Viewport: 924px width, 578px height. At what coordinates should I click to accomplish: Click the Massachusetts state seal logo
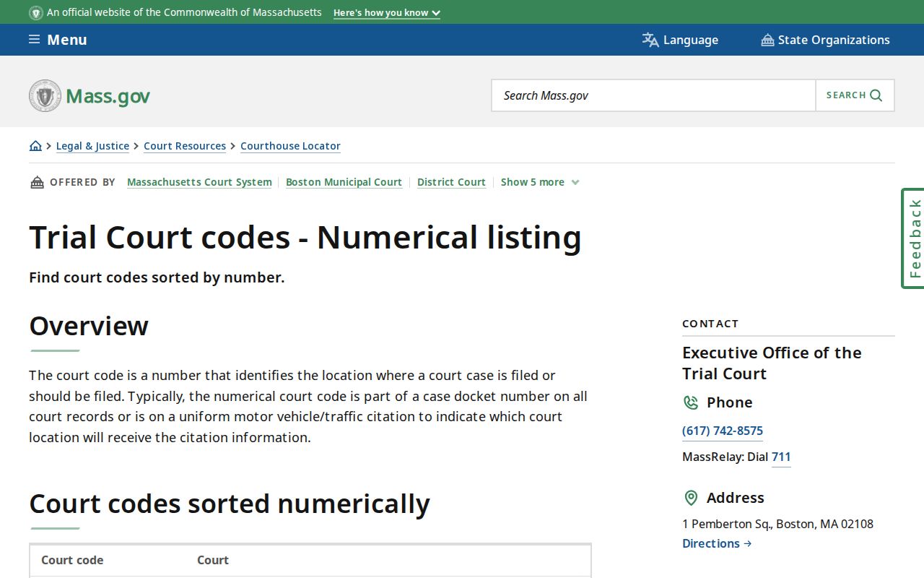pos(45,95)
